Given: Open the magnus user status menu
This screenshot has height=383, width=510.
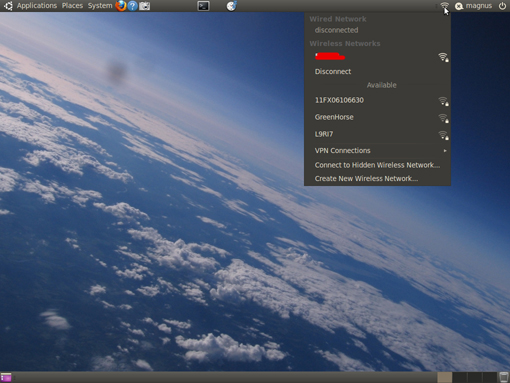Looking at the screenshot, I should point(474,6).
